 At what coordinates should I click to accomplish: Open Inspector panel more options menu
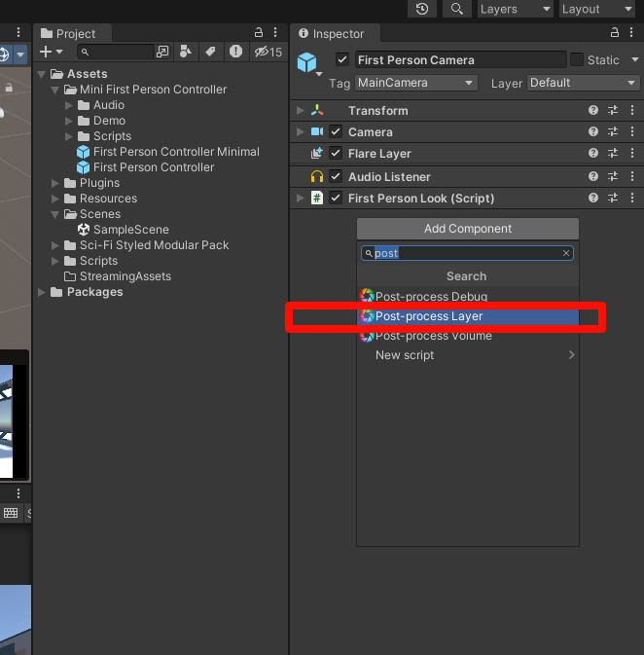click(631, 32)
